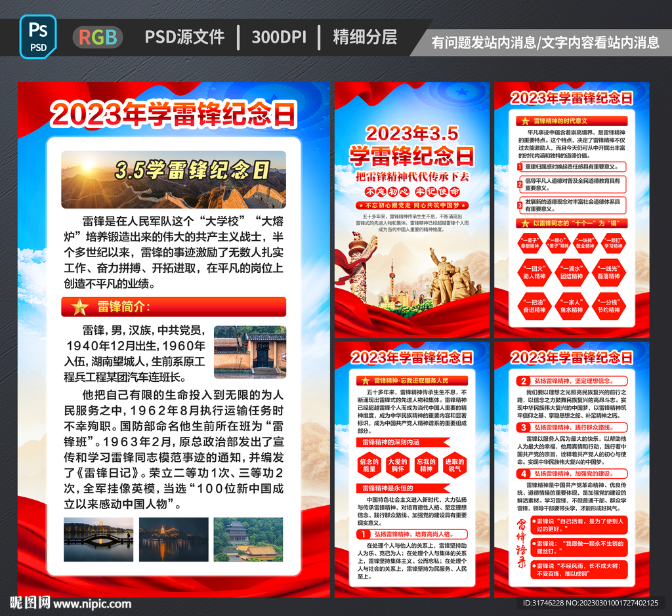Click quote 我愿做一颗永不生锈的螺丝钉
The width and height of the screenshot is (672, 616).
[x=579, y=547]
